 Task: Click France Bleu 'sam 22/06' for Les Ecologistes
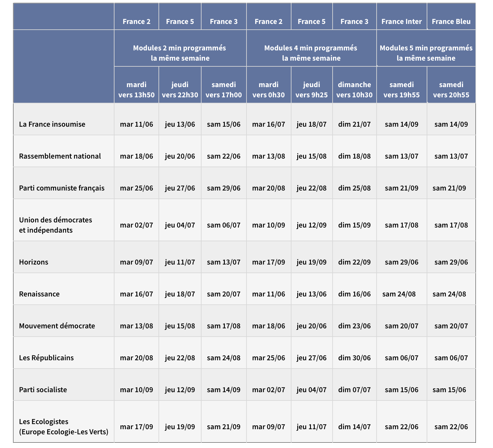click(x=451, y=427)
